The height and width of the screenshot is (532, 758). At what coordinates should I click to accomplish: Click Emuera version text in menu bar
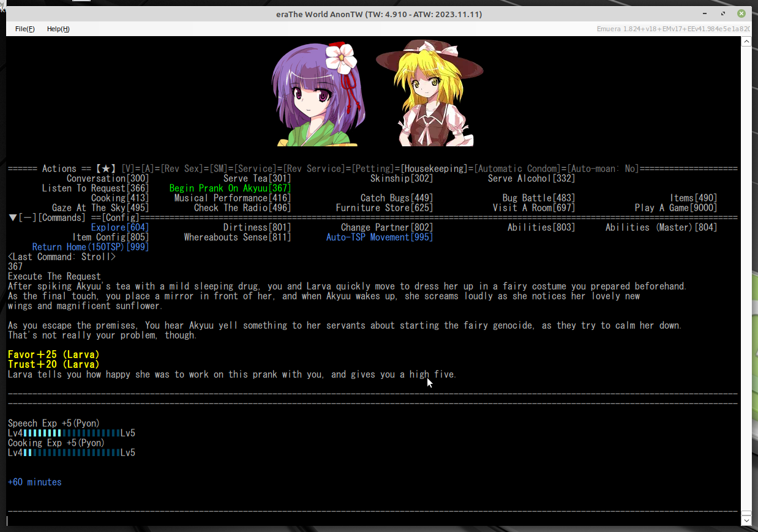click(674, 29)
